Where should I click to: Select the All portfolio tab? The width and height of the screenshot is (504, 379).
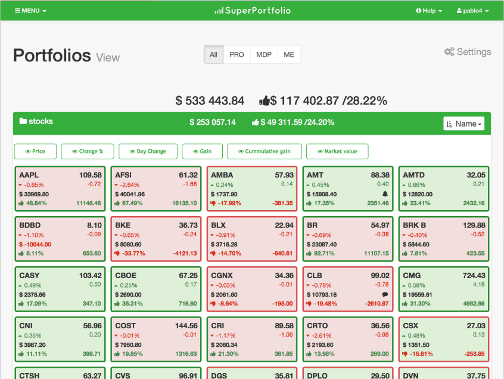214,54
